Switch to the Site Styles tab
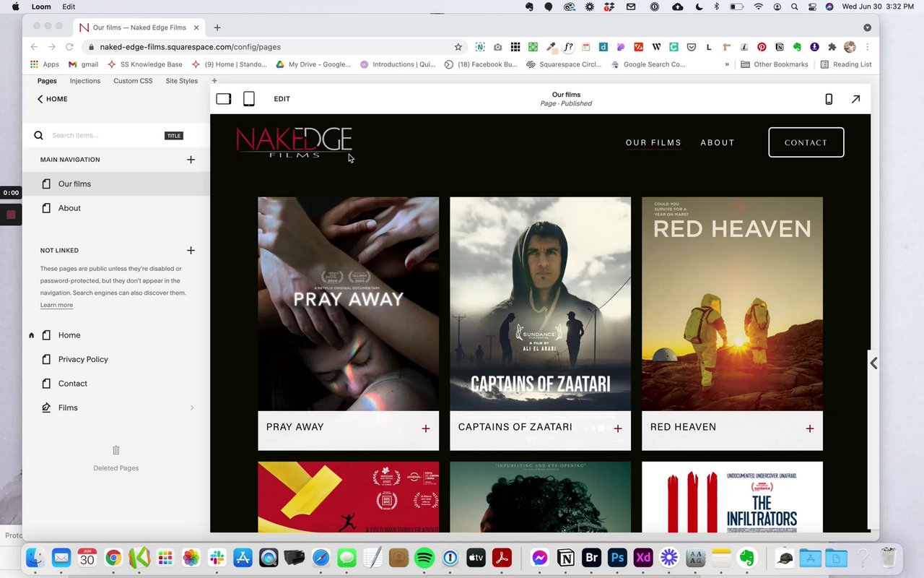 [x=182, y=81]
